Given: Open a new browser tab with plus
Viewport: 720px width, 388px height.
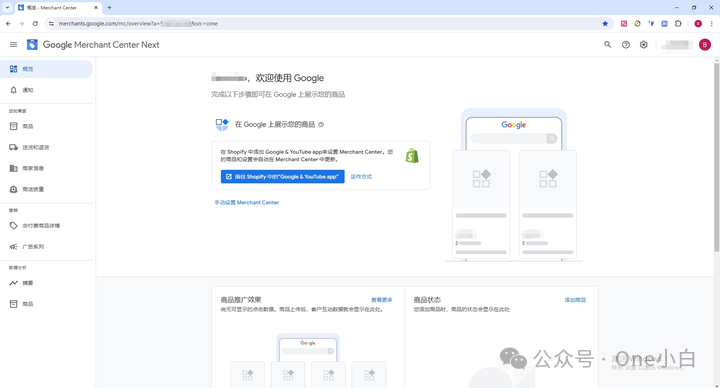Looking at the screenshot, I should (109, 7).
